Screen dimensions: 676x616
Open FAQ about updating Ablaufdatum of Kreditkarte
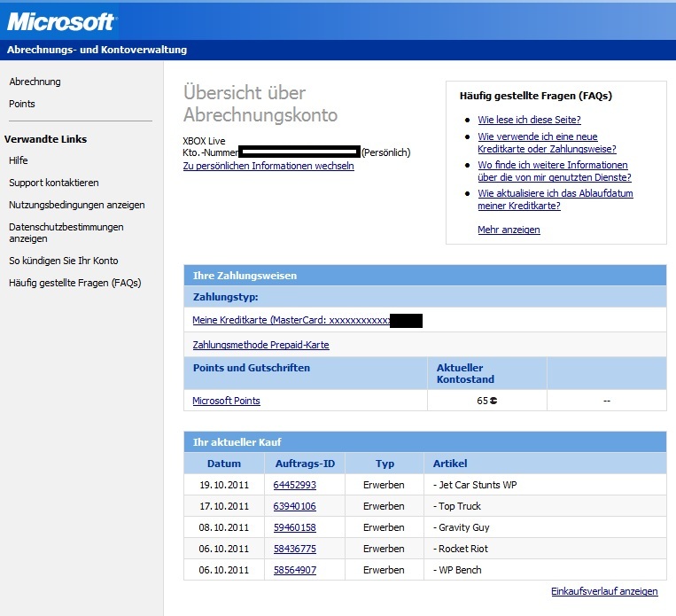[556, 199]
